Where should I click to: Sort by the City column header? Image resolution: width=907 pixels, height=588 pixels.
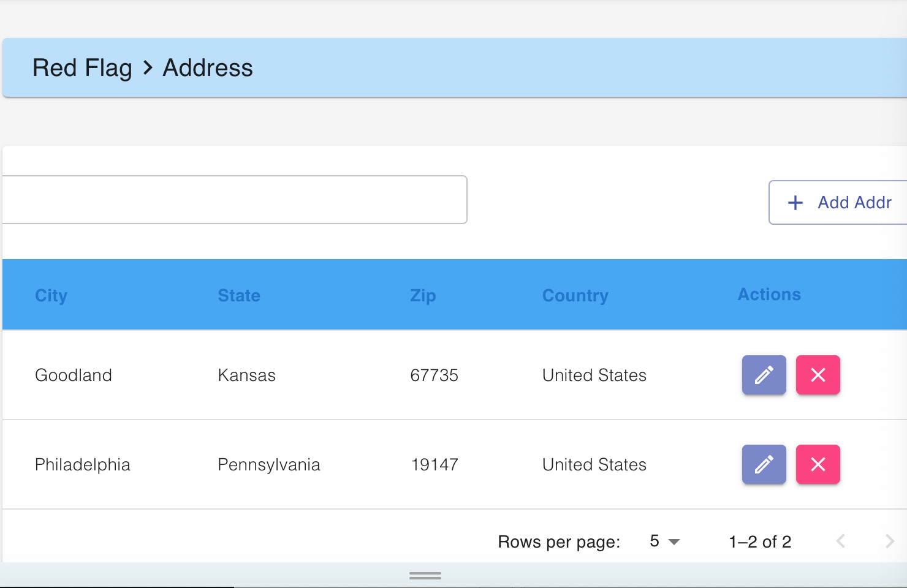tap(51, 295)
